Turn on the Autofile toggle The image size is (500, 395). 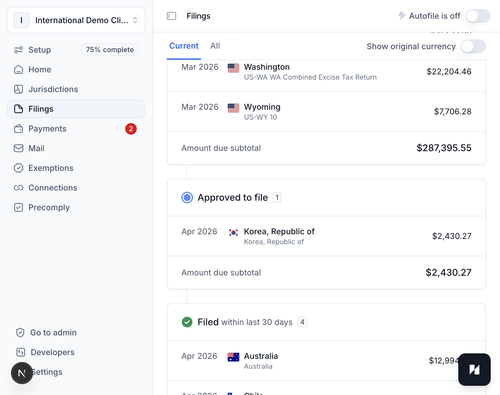pos(478,16)
